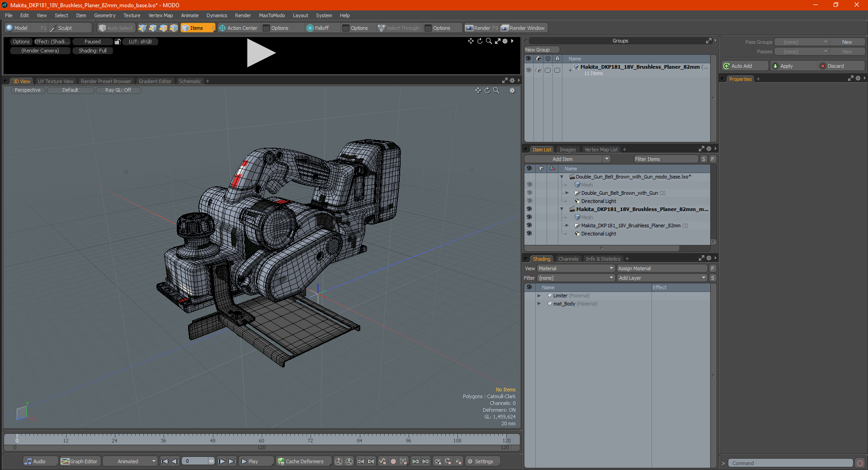Click the Discard pass button
Screen dimensions: 868x470
pos(842,66)
